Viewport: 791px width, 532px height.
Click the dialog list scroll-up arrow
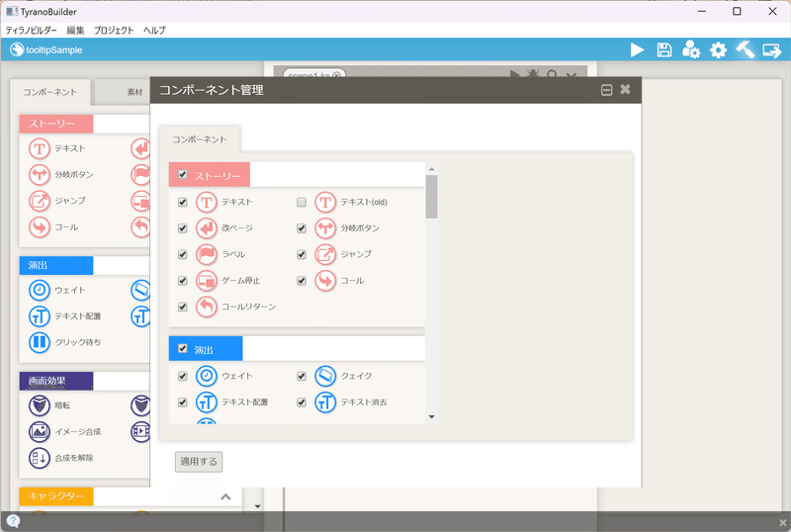431,169
